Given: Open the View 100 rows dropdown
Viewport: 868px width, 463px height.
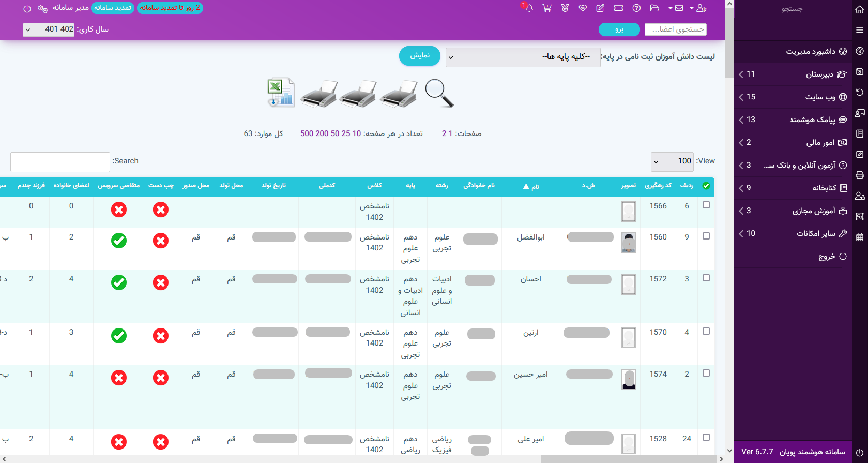Looking at the screenshot, I should tap(671, 161).
